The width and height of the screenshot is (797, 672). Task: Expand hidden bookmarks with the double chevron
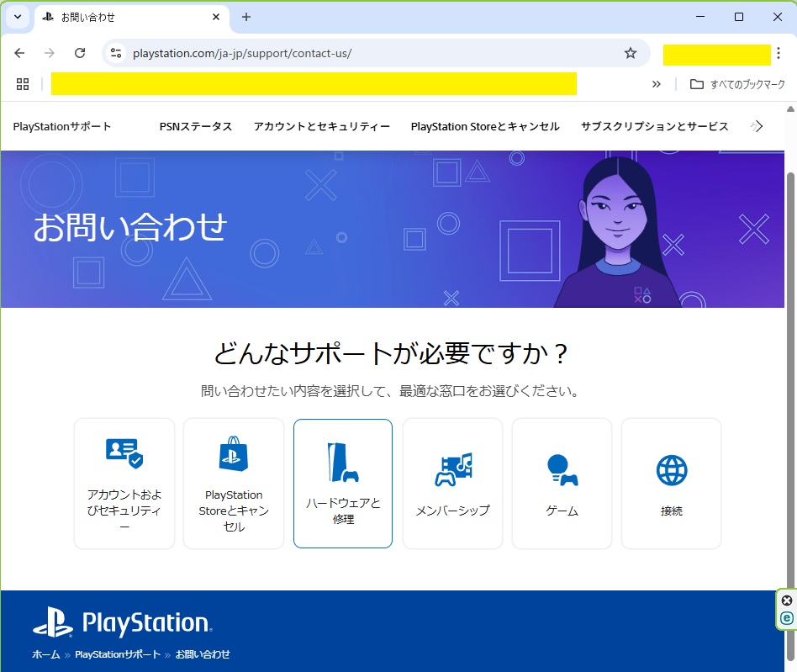(x=657, y=84)
